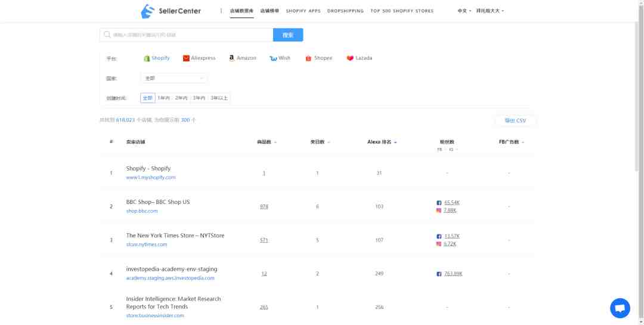The width and height of the screenshot is (644, 325).
Task: Click 763.89K Facebook followers link
Action: click(453, 274)
